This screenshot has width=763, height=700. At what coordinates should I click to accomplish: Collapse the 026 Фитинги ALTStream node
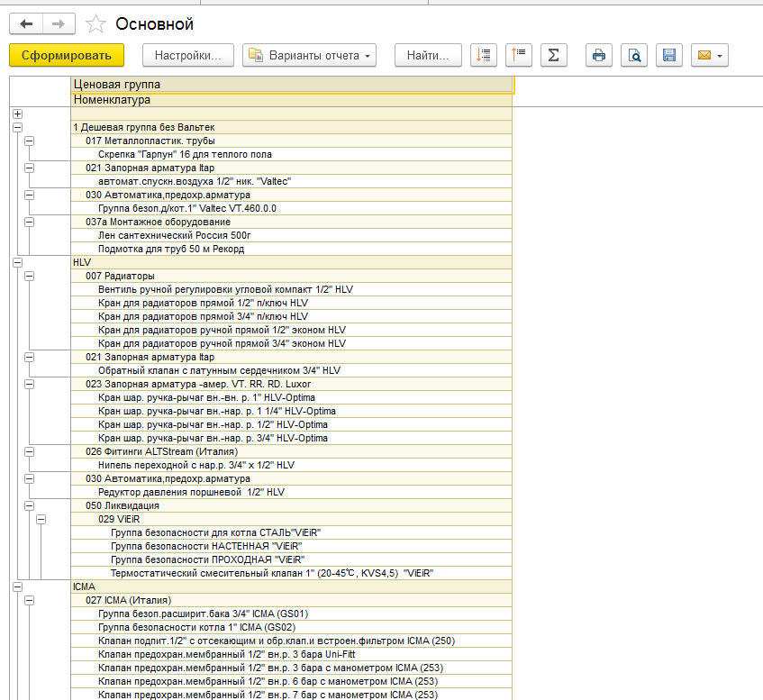pyautogui.click(x=29, y=451)
